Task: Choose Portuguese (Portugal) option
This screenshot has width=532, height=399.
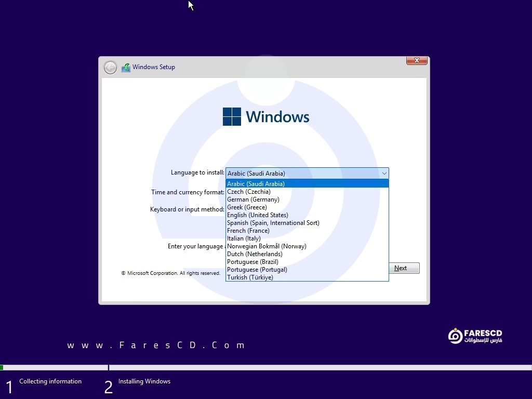Action: [307, 270]
